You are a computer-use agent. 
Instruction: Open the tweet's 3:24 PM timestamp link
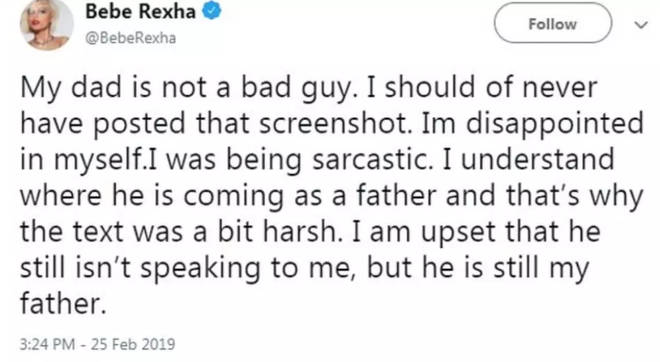[47, 344]
